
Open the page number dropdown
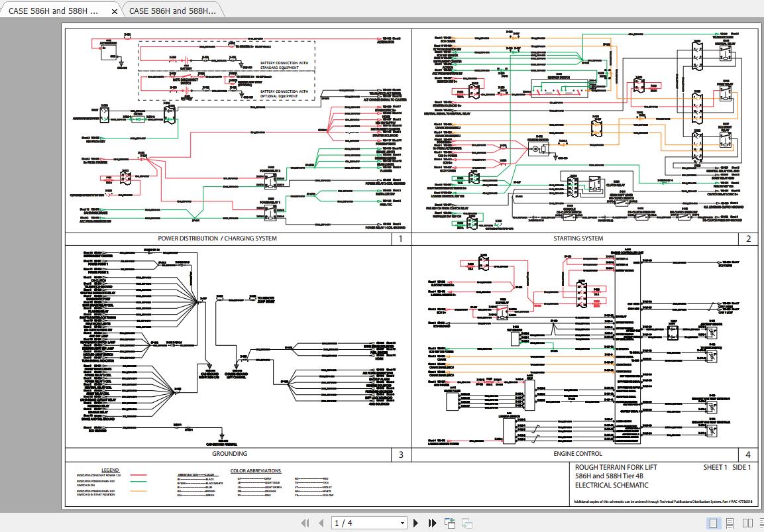(x=402, y=523)
